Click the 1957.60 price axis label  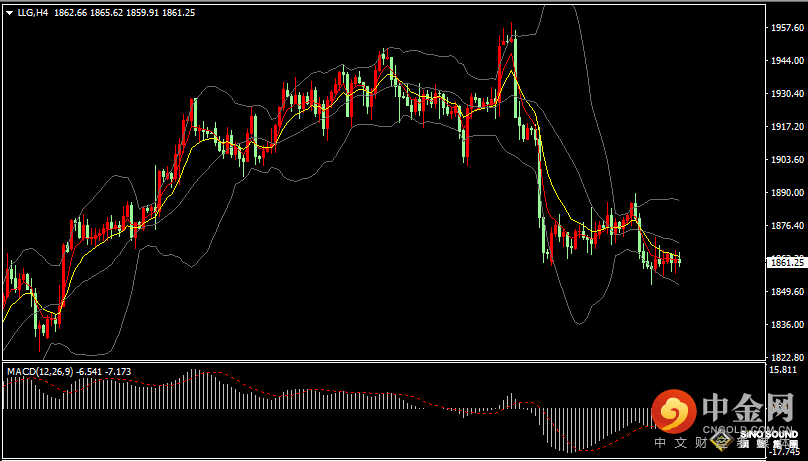[785, 28]
